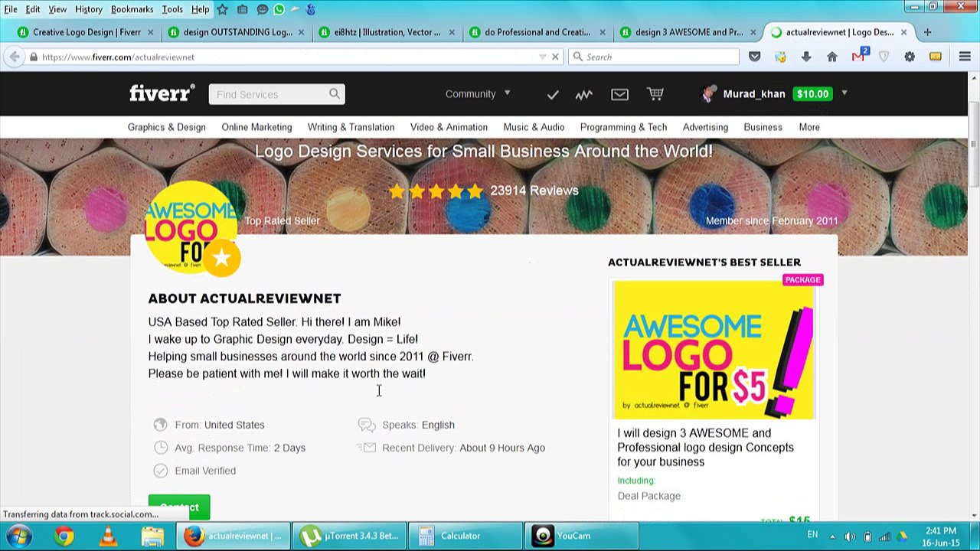Open the Online Marketing category

tap(256, 127)
